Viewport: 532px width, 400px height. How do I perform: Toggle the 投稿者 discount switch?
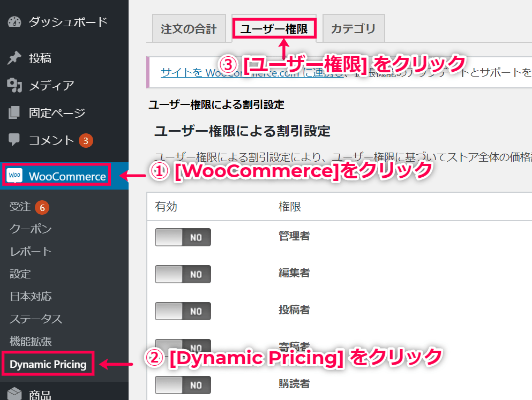[x=183, y=311]
